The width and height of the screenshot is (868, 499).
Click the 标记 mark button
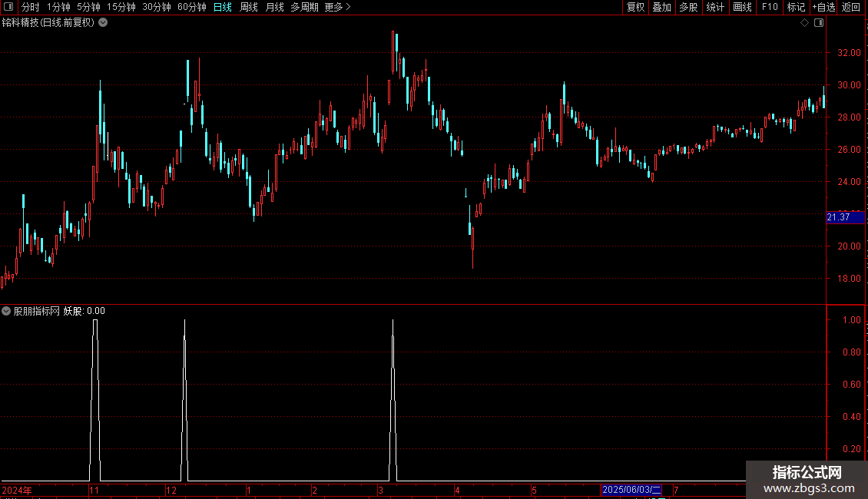tap(796, 7)
